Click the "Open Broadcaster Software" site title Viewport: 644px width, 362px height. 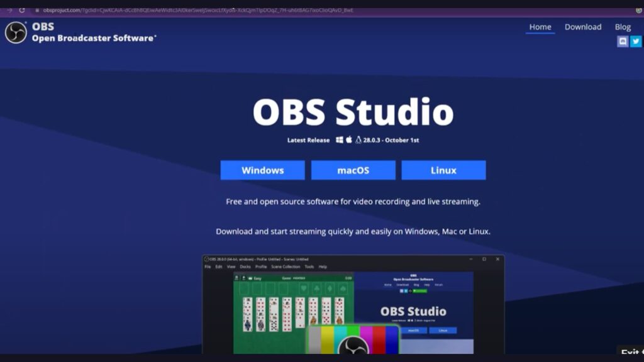point(94,38)
